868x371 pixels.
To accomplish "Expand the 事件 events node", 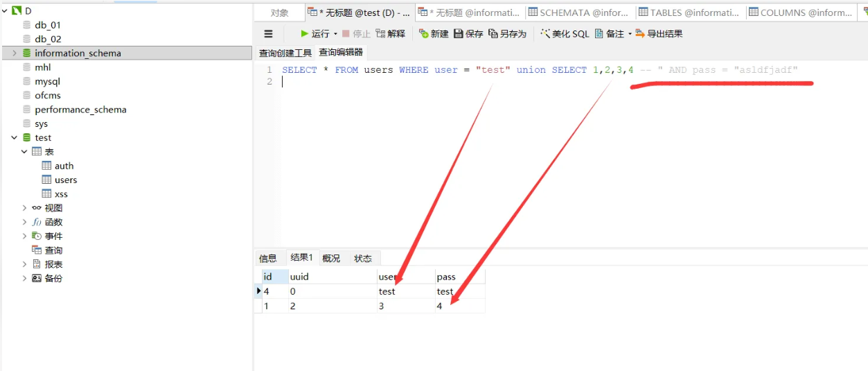I will pyautogui.click(x=24, y=236).
